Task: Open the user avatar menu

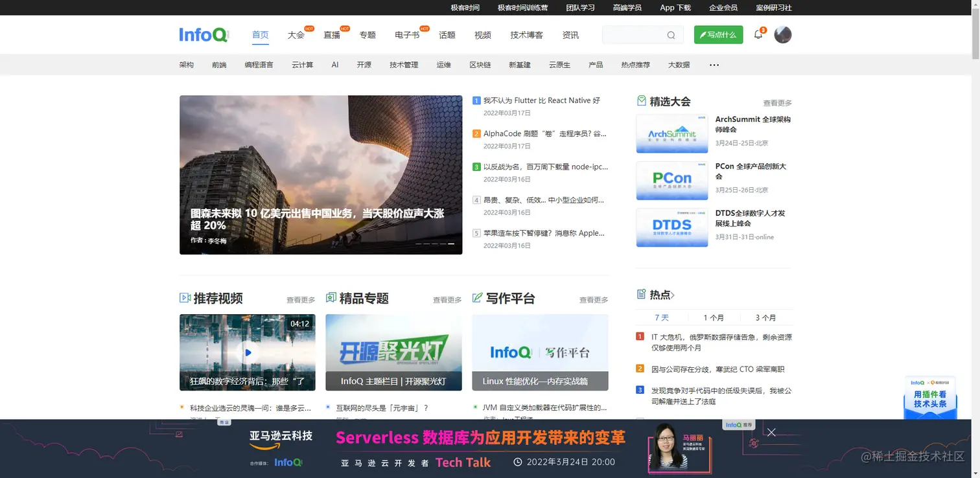Action: [783, 35]
